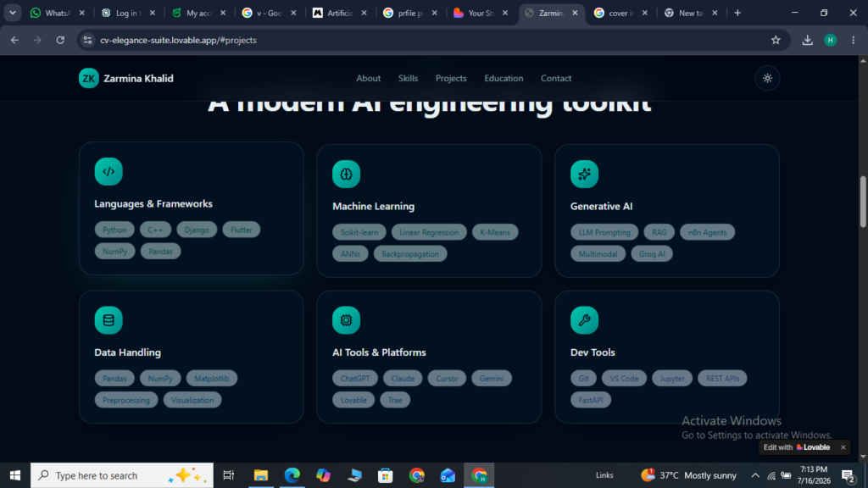Screen dimensions: 868x488
Task: Click the page vertical scrollbar thumb
Action: [x=863, y=202]
